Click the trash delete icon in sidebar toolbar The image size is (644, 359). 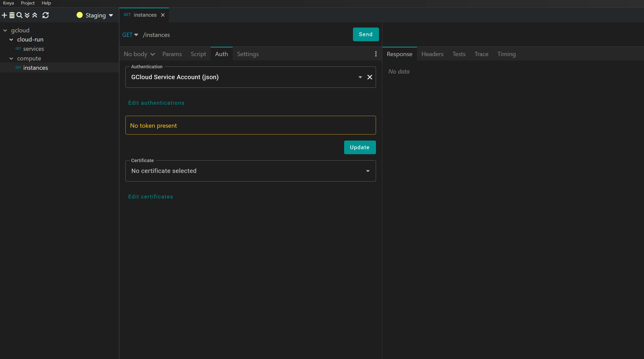pos(12,15)
